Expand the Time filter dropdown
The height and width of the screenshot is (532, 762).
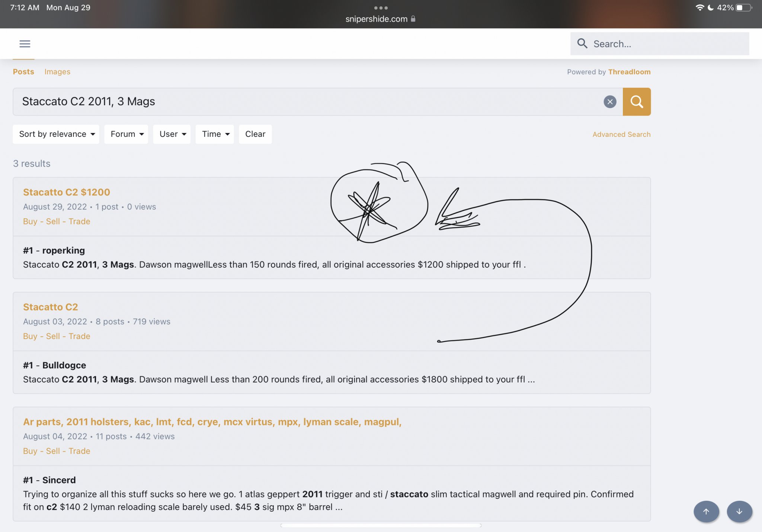tap(215, 134)
